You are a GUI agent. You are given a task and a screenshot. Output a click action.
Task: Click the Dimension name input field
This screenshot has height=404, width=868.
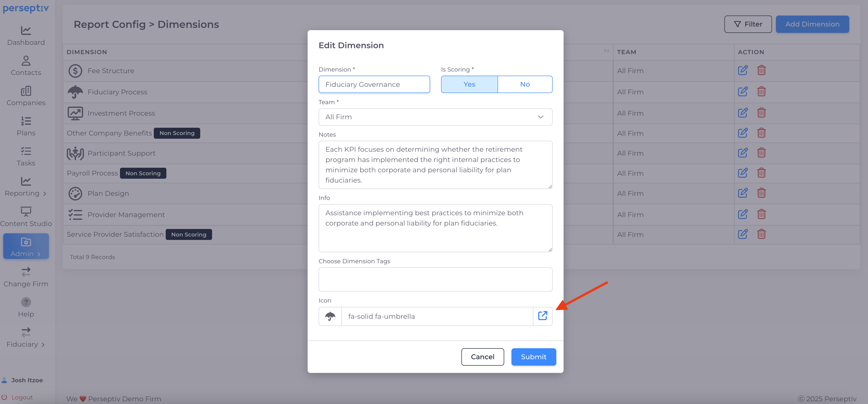pyautogui.click(x=374, y=84)
